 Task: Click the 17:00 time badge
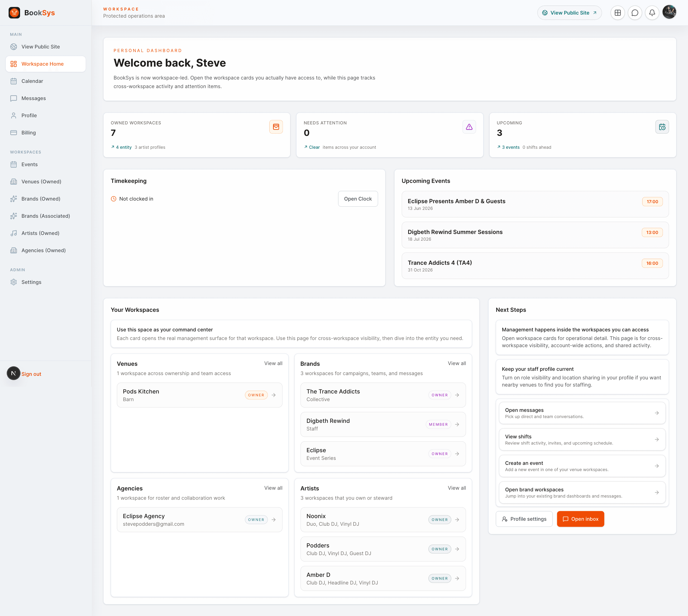652,202
